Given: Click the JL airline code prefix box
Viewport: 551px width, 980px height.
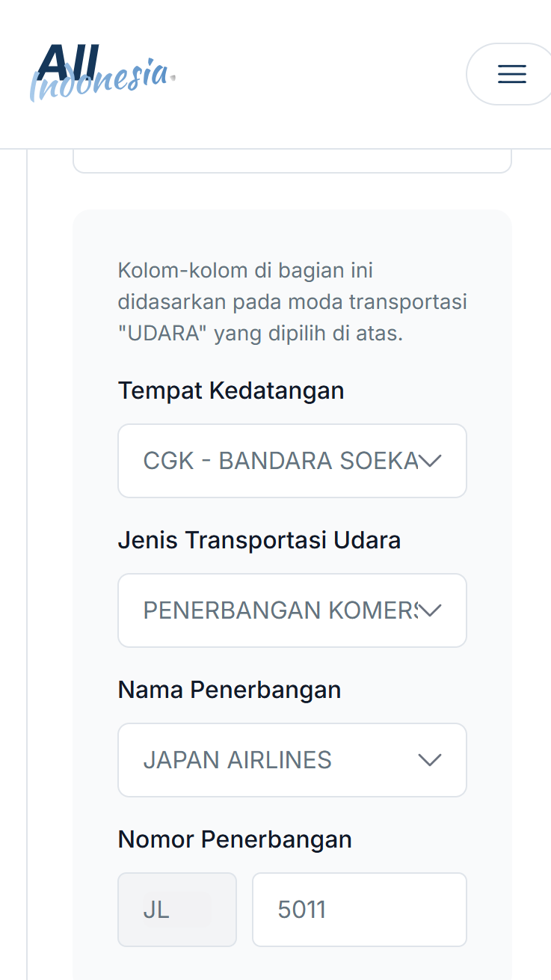Looking at the screenshot, I should 177,910.
